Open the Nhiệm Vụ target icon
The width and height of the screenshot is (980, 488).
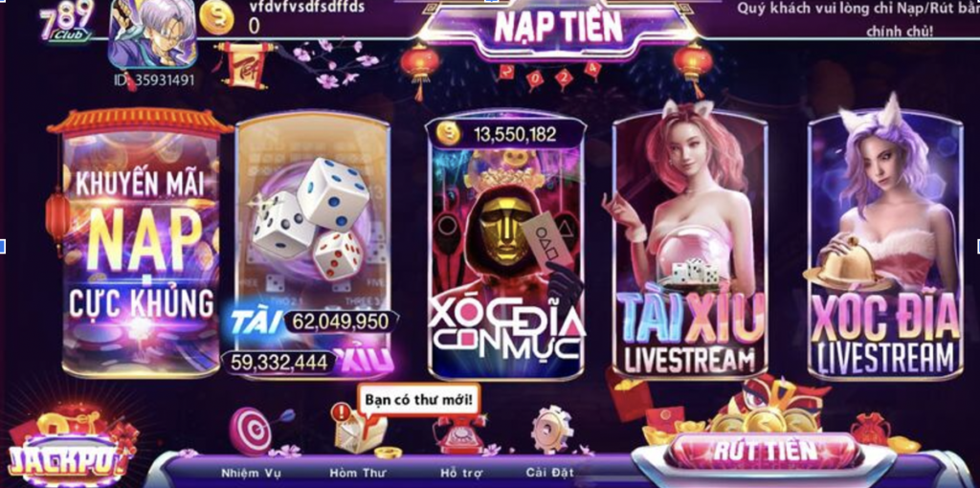pyautogui.click(x=253, y=431)
